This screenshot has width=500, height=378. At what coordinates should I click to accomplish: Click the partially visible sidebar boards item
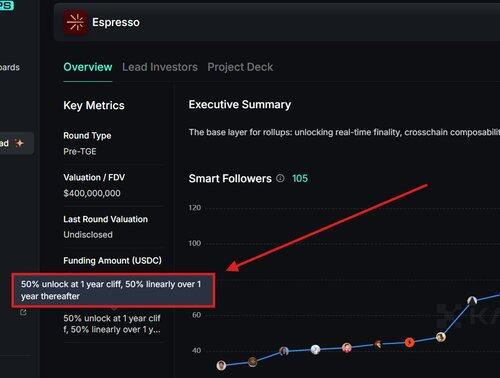tap(10, 67)
